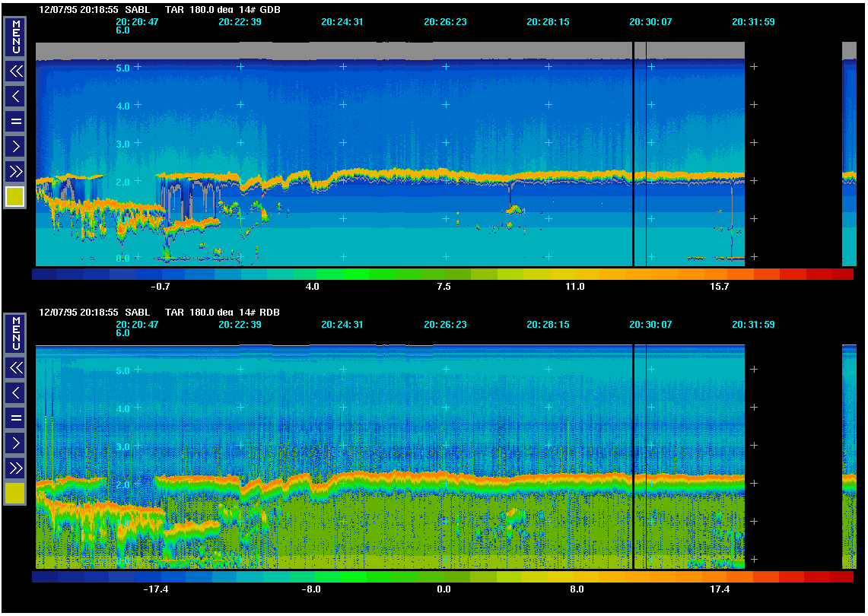Click the 0.0 value on the RDB color bar
The width and height of the screenshot is (868, 616).
point(444,589)
